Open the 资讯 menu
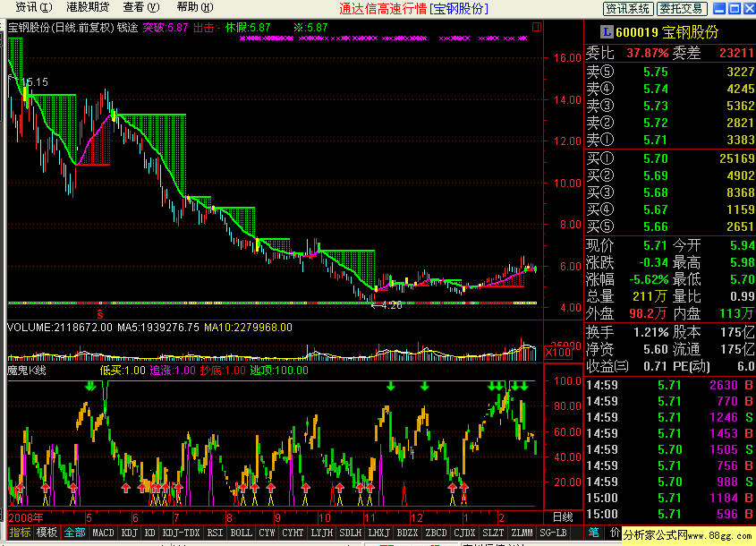The height and width of the screenshot is (546, 756). click(x=33, y=7)
